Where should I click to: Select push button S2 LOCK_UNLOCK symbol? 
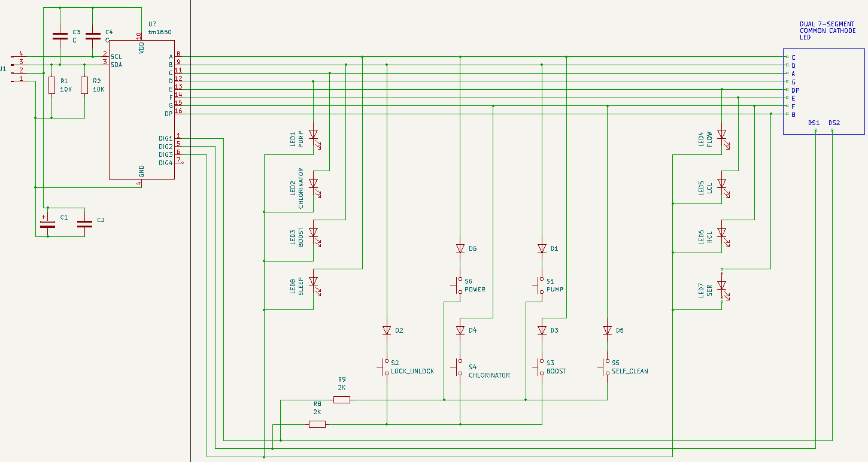pyautogui.click(x=384, y=367)
